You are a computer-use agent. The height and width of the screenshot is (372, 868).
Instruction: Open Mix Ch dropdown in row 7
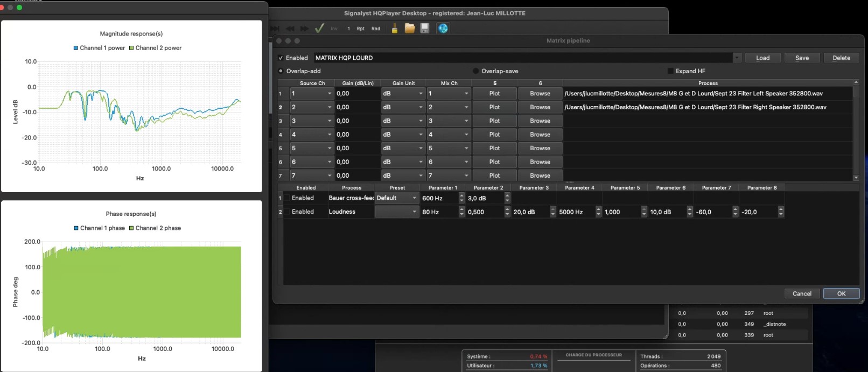449,176
